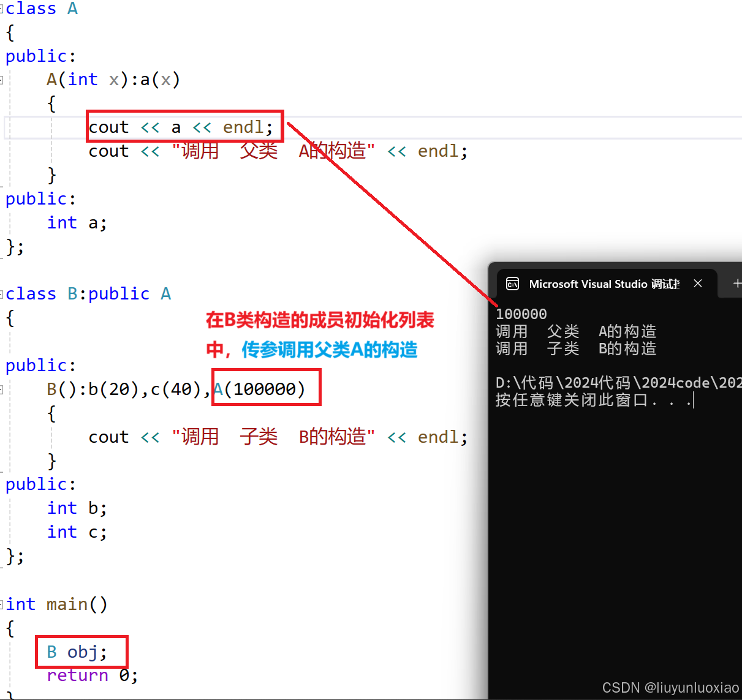This screenshot has height=700, width=742.
Task: Click 'class B:public A' declaration
Action: pos(88,294)
